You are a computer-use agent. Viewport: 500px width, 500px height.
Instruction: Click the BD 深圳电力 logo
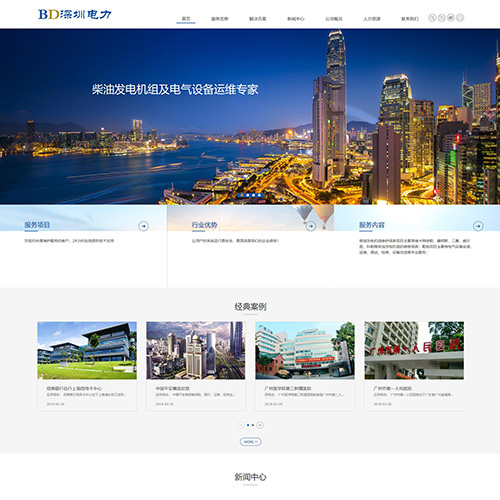75,14
